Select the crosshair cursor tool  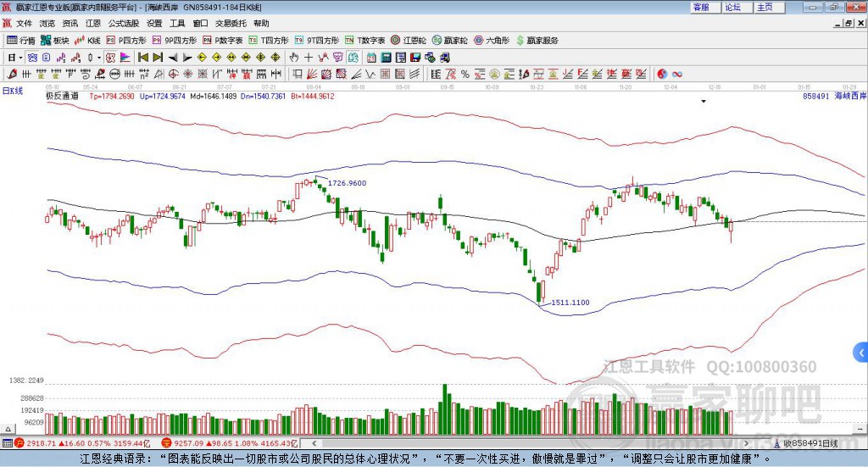point(309,58)
